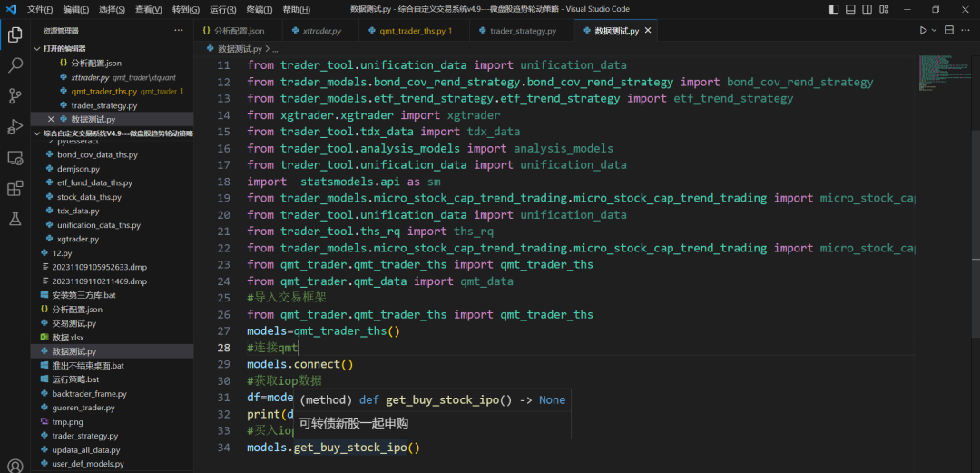Open updata_all_data.py in file tree

coord(112,450)
